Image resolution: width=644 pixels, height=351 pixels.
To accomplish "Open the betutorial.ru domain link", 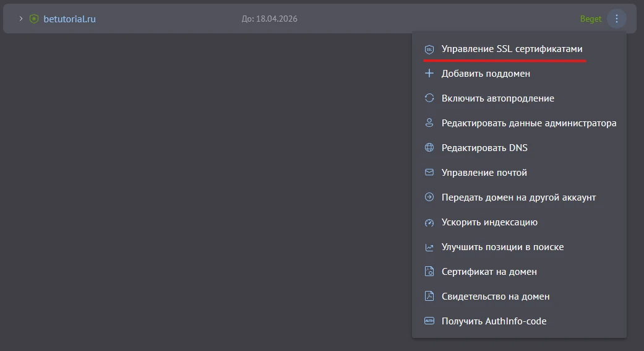I will pyautogui.click(x=69, y=19).
